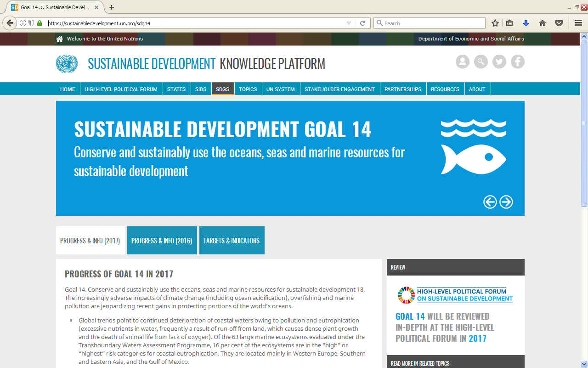Open the Twitter circle icon
Viewport: 588px width, 368px height.
point(499,62)
